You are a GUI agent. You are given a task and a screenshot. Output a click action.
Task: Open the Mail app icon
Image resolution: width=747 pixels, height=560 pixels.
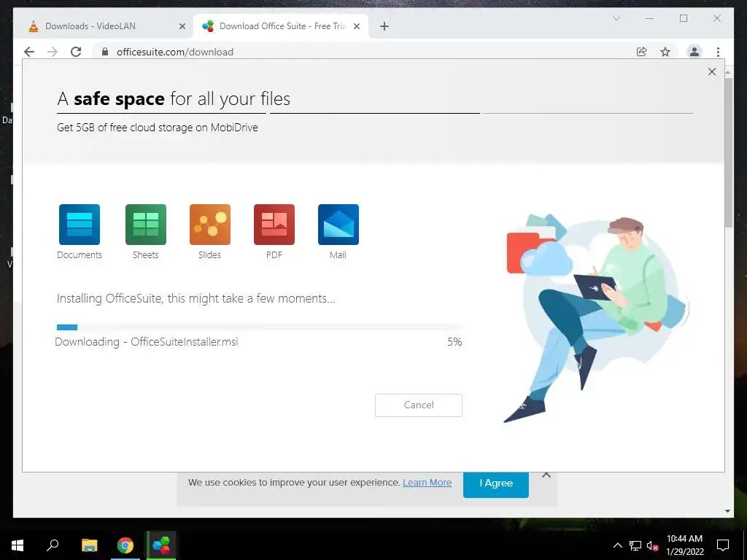tap(338, 225)
